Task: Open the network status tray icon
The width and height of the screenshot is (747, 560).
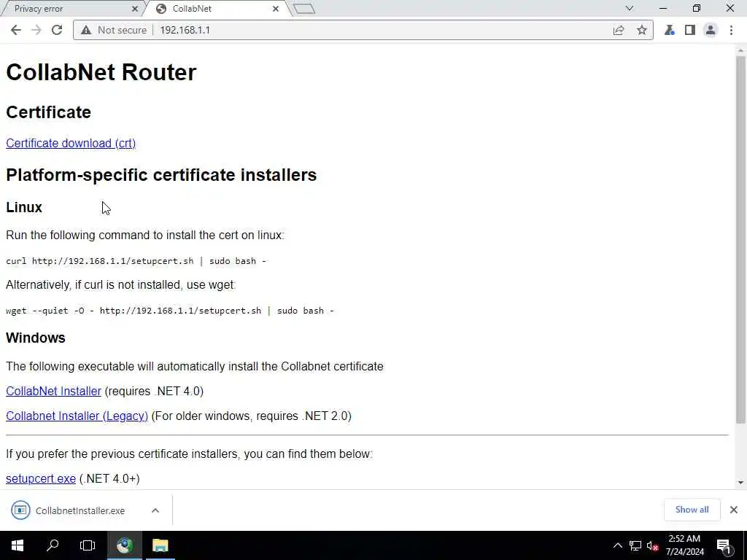Action: 635,545
